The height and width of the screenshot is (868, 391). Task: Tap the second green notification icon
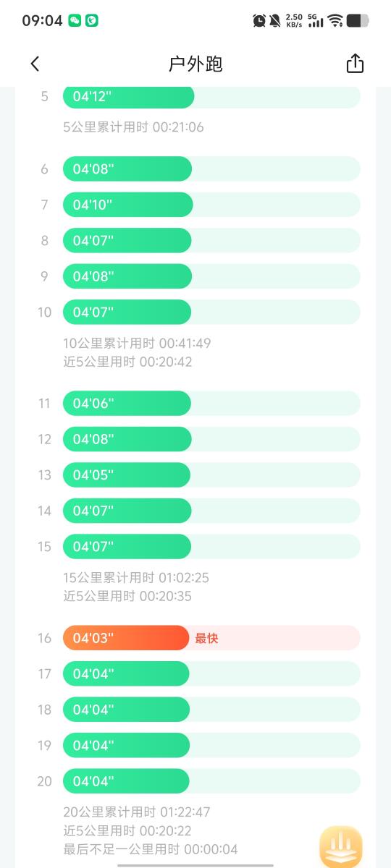point(92,20)
